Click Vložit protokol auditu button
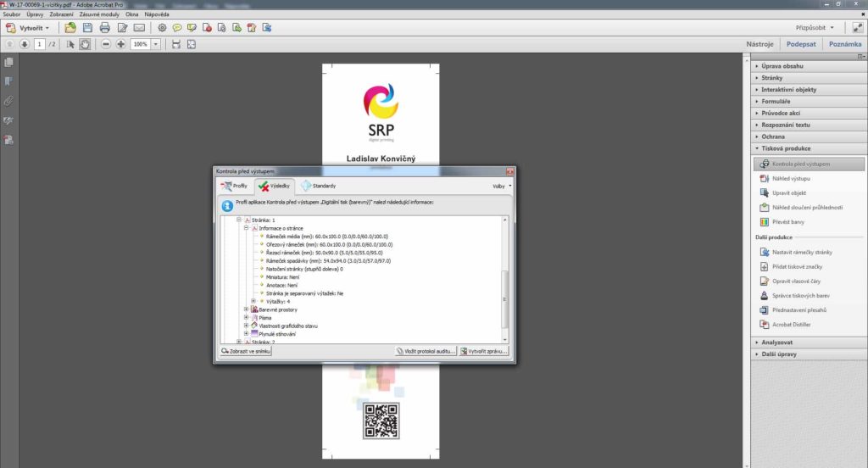 (x=426, y=351)
